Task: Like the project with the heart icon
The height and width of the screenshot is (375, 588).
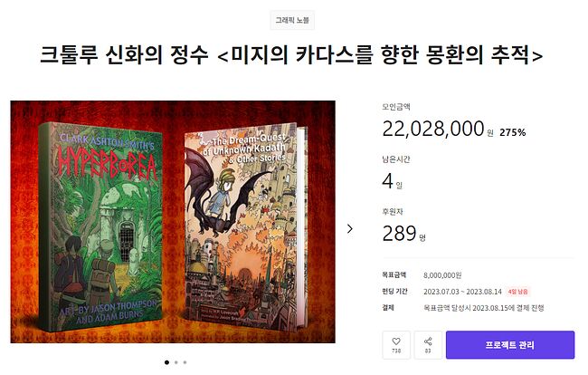Action: (x=396, y=344)
